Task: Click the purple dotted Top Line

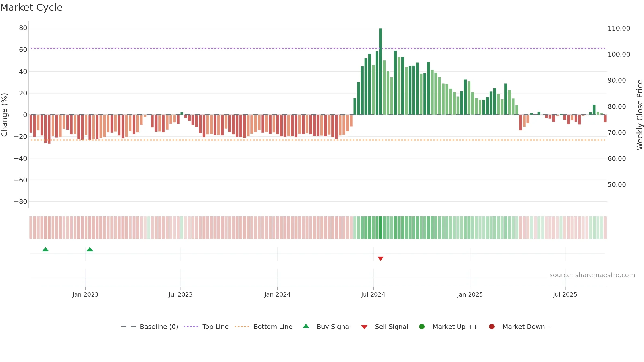Action: coord(318,48)
